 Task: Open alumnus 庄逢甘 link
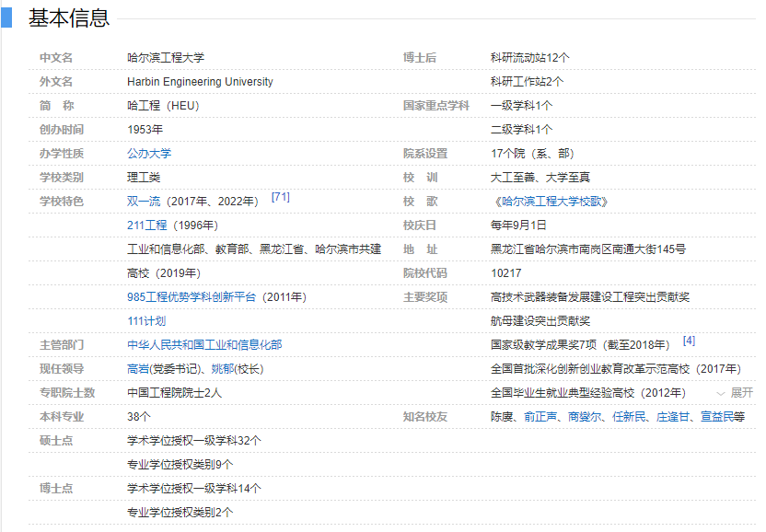[x=673, y=417]
